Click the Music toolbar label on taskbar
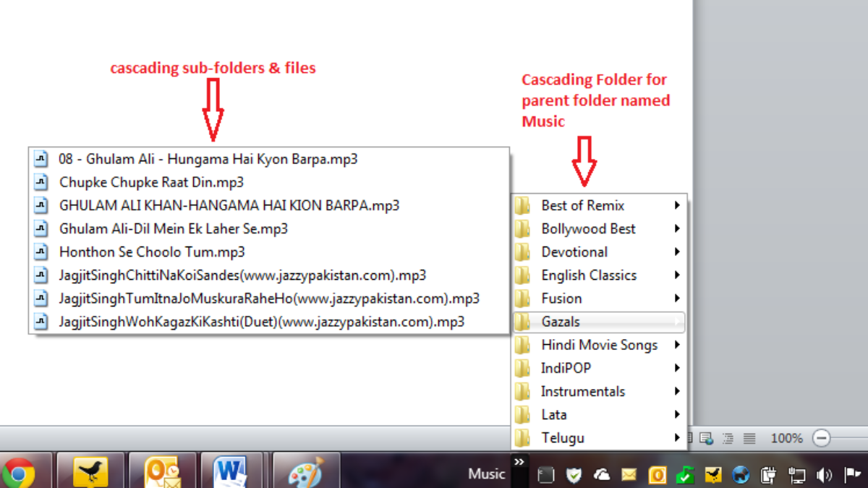868x488 pixels. 485,474
